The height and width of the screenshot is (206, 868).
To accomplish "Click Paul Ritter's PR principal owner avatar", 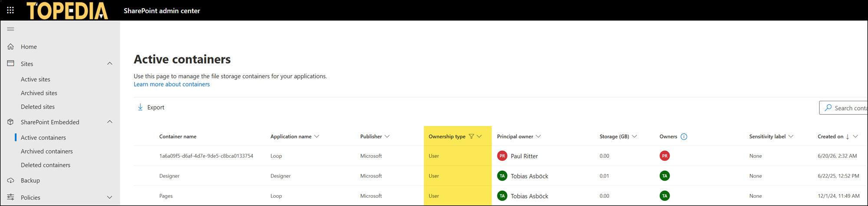I will point(502,156).
